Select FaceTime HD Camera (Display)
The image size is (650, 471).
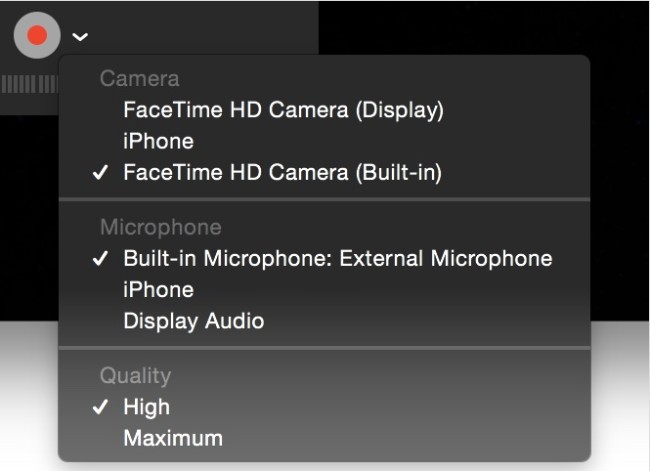tap(324, 110)
